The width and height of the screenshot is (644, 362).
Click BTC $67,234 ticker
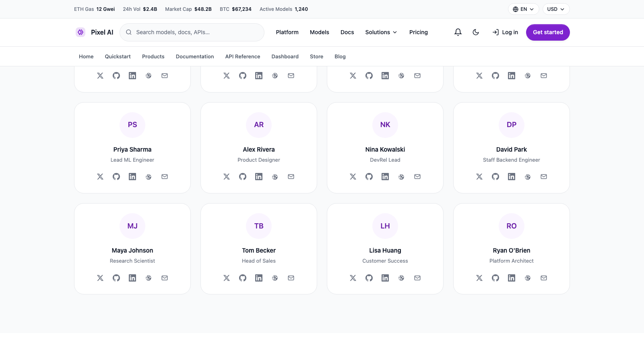[x=235, y=9]
